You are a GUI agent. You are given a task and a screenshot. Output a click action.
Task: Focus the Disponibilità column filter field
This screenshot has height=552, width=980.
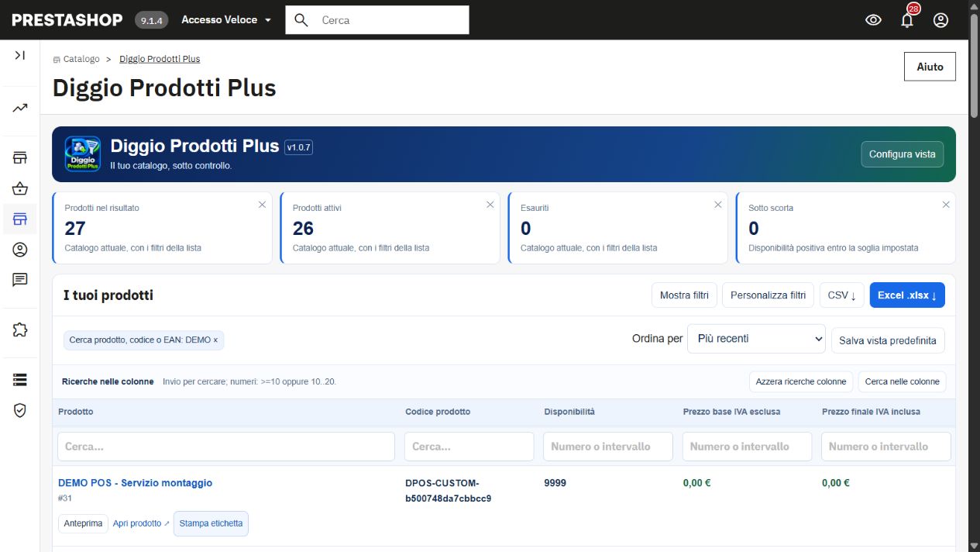tap(609, 447)
